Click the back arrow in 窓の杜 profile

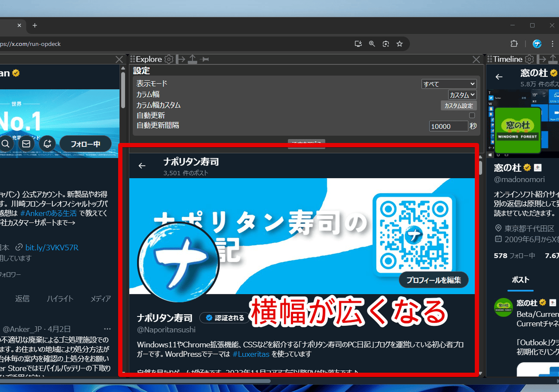point(499,77)
